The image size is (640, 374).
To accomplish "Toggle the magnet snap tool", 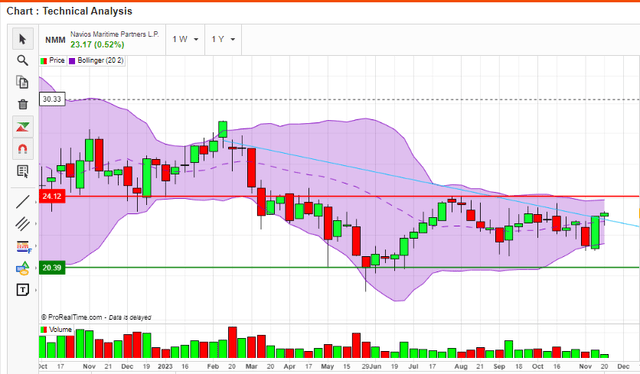I will 23,149.
